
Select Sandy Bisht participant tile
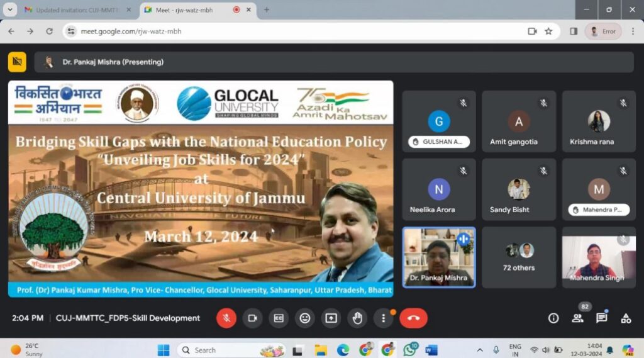click(519, 189)
